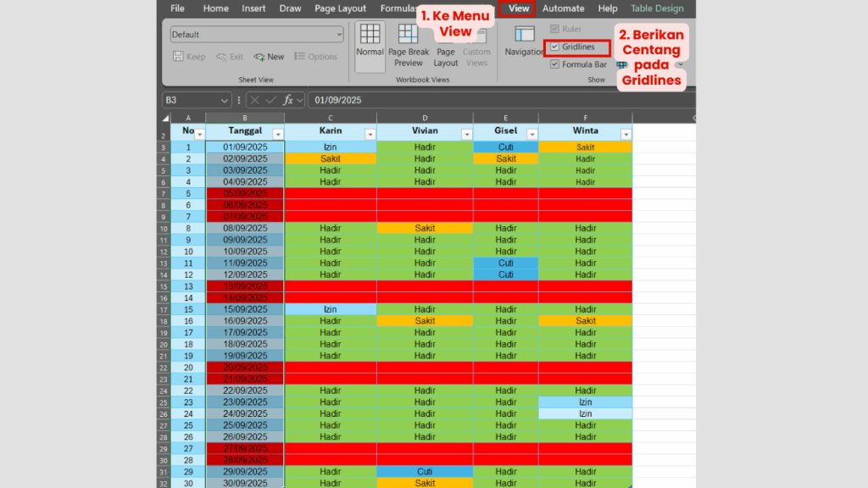Open the Tanggal column filter dropdown

pos(278,133)
